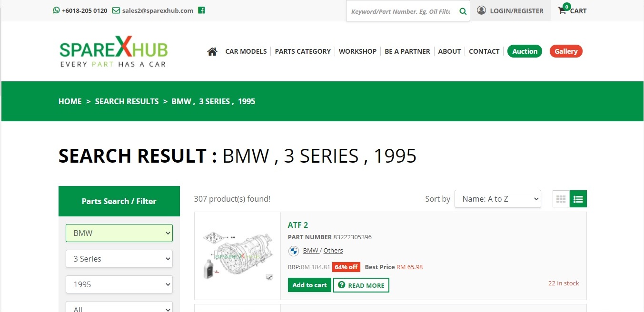Click Read More for ATF 2
The width and height of the screenshot is (644, 312).
click(361, 285)
